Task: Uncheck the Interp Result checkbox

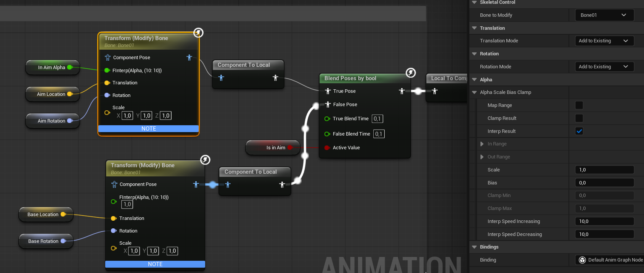Action: point(579,131)
